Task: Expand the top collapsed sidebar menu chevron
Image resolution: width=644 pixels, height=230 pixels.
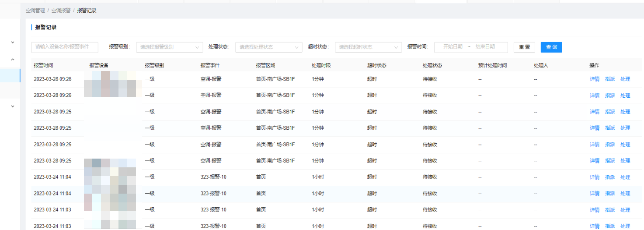Action: (12, 42)
